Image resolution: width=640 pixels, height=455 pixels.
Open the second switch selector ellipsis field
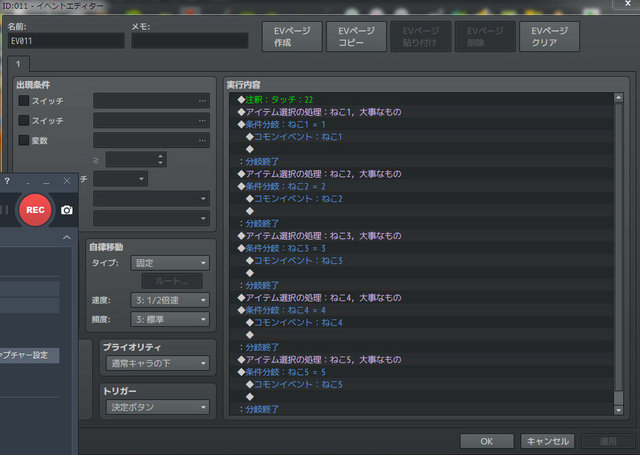point(151,121)
